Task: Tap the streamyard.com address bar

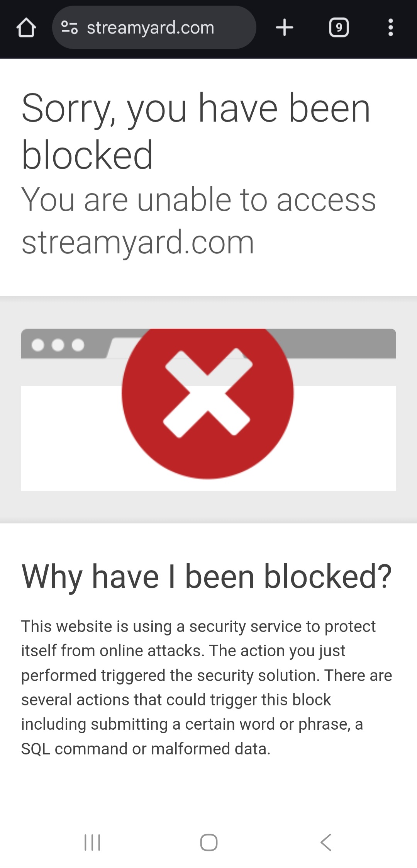Action: pyautogui.click(x=154, y=27)
